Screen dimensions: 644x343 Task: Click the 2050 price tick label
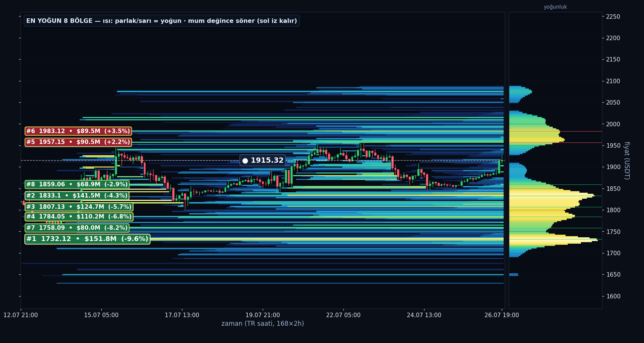(x=613, y=102)
